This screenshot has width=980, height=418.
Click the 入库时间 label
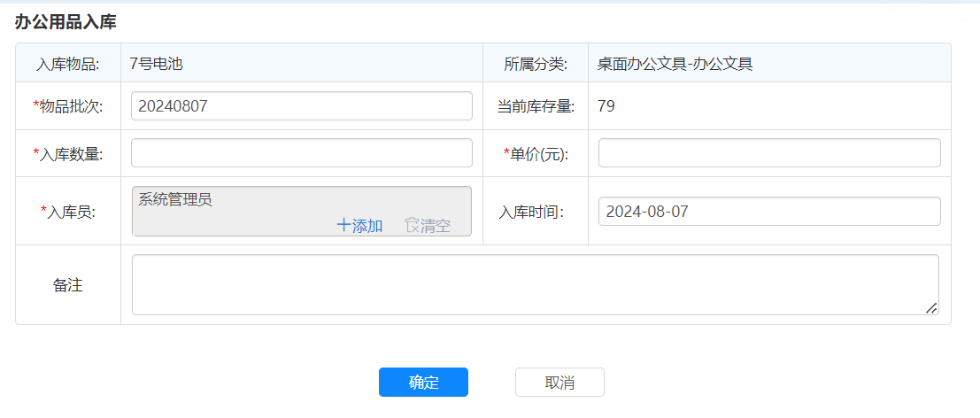click(531, 213)
